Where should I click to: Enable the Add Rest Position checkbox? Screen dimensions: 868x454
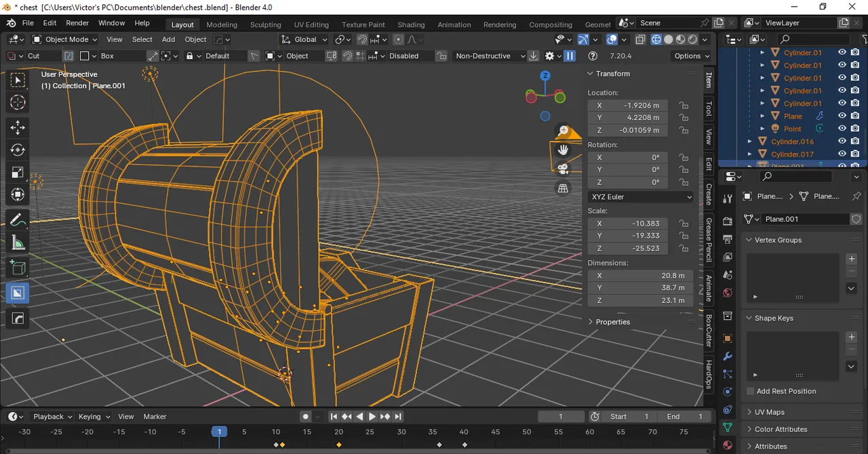click(x=751, y=391)
